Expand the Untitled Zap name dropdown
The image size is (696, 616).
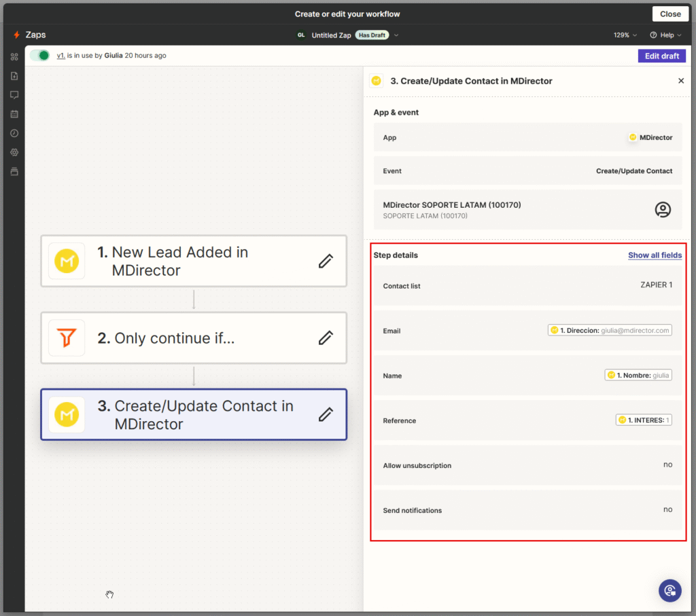pyautogui.click(x=396, y=35)
